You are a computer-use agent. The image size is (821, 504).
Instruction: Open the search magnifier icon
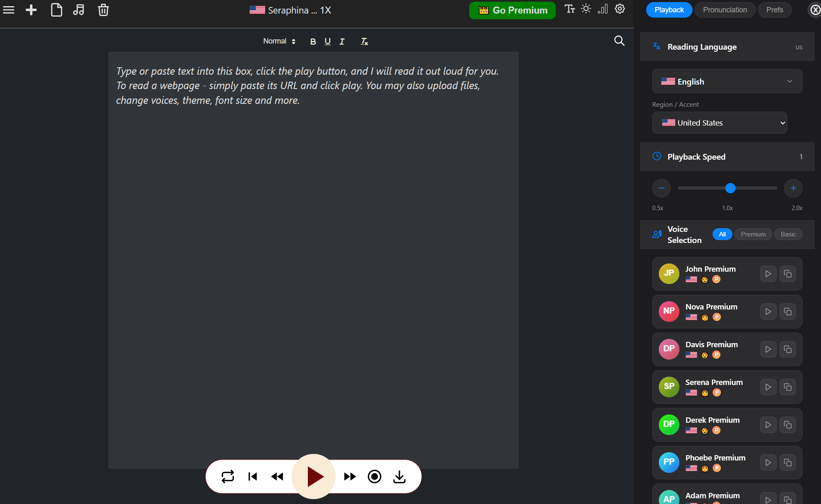[x=619, y=41]
